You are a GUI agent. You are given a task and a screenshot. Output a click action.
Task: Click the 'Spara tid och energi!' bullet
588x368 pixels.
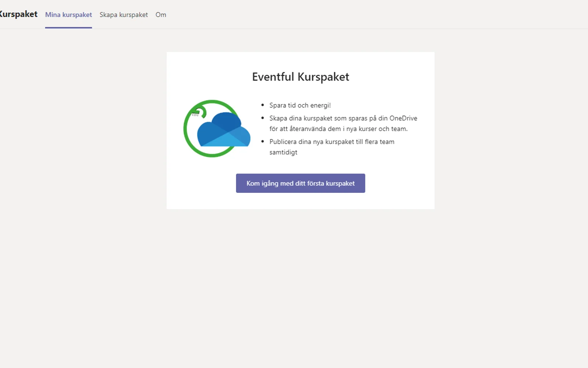[300, 105]
